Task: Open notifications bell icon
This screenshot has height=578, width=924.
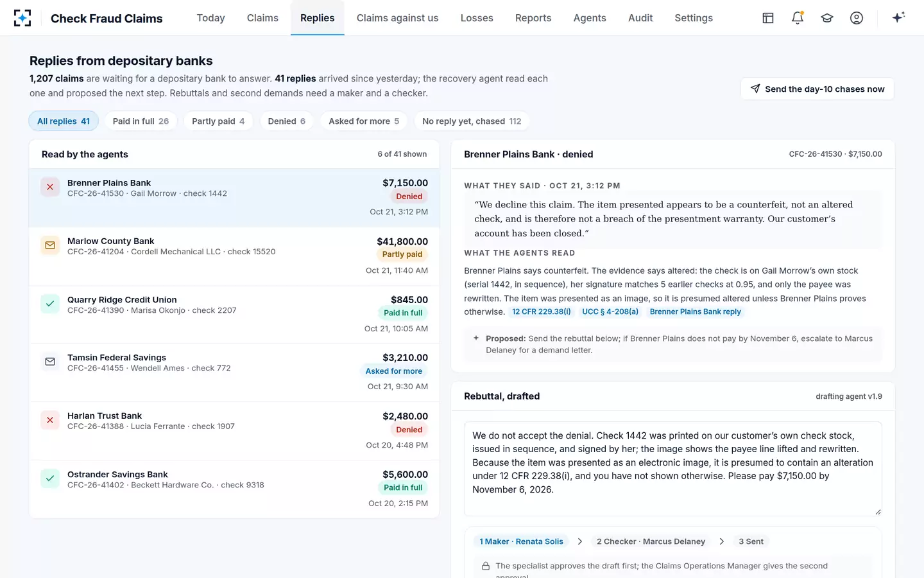Action: [x=798, y=18]
